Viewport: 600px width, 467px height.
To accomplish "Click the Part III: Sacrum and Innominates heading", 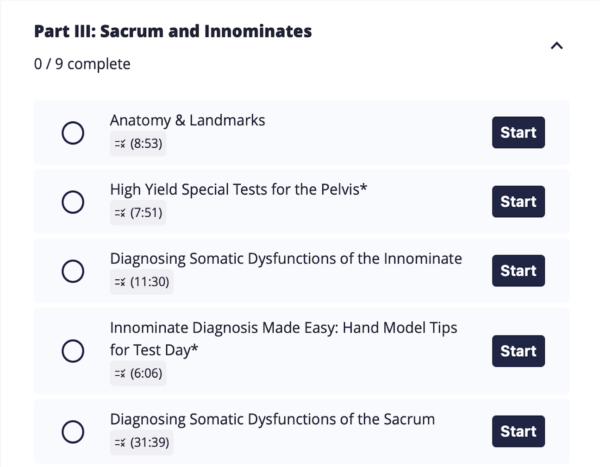I will [x=173, y=31].
